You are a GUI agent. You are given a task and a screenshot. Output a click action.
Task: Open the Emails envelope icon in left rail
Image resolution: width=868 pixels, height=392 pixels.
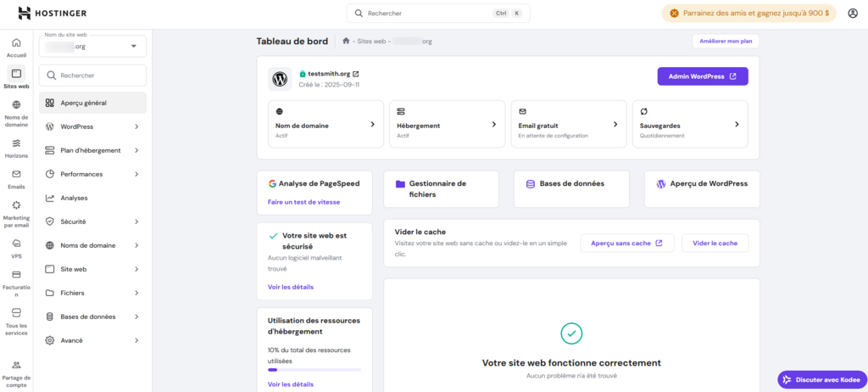click(x=16, y=174)
